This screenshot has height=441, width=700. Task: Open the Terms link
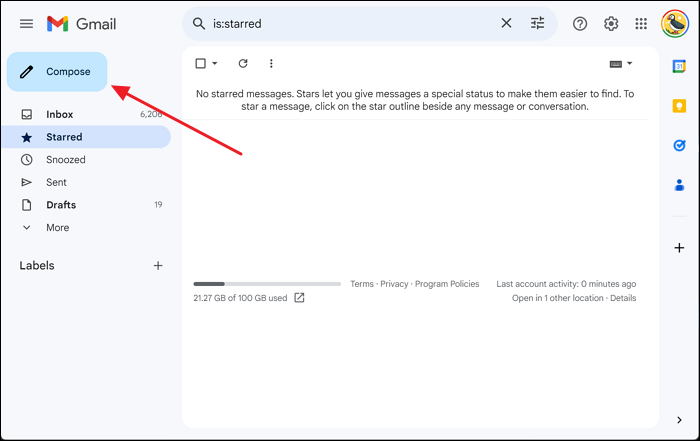(x=362, y=284)
